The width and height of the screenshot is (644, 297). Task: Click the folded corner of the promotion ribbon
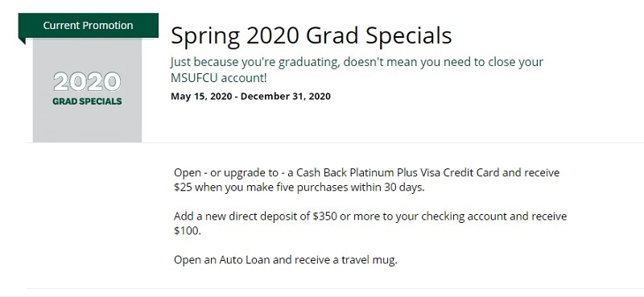[x=22, y=41]
